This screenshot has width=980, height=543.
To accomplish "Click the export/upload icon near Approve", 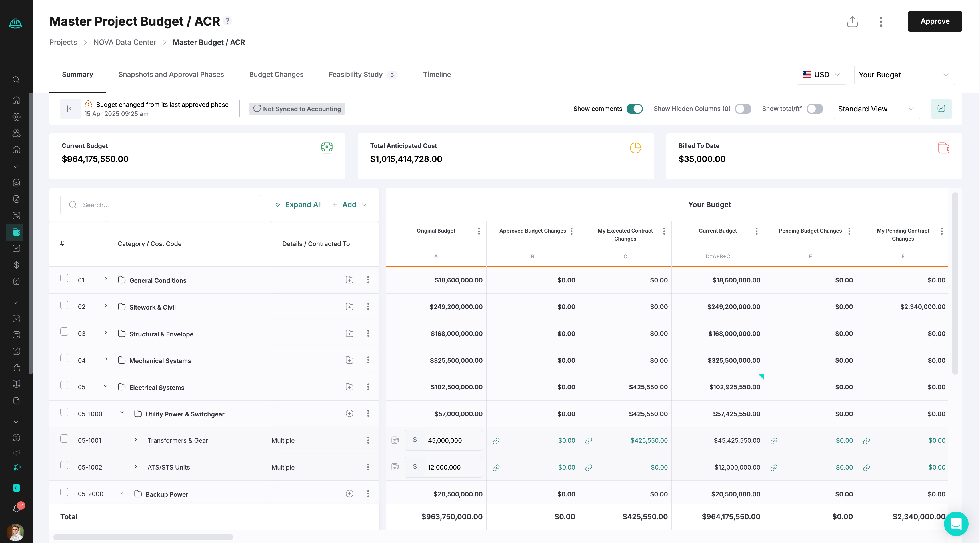I will [x=852, y=22].
